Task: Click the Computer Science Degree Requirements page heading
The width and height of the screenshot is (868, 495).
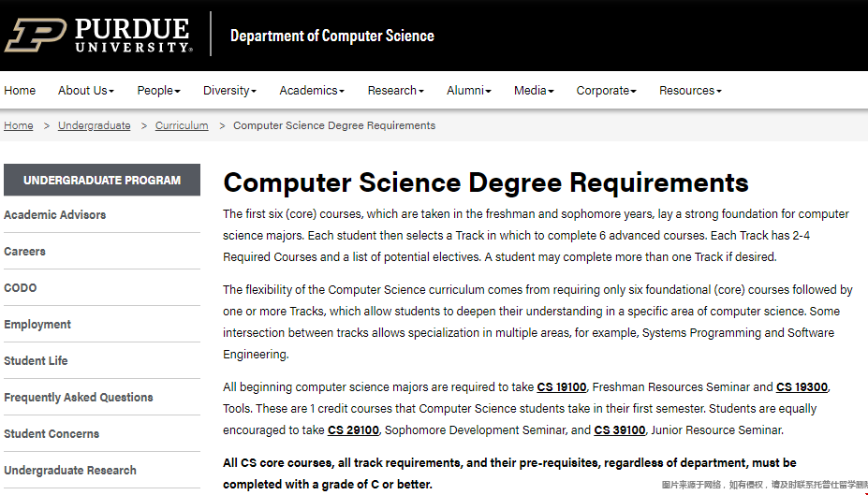Action: coord(485,182)
